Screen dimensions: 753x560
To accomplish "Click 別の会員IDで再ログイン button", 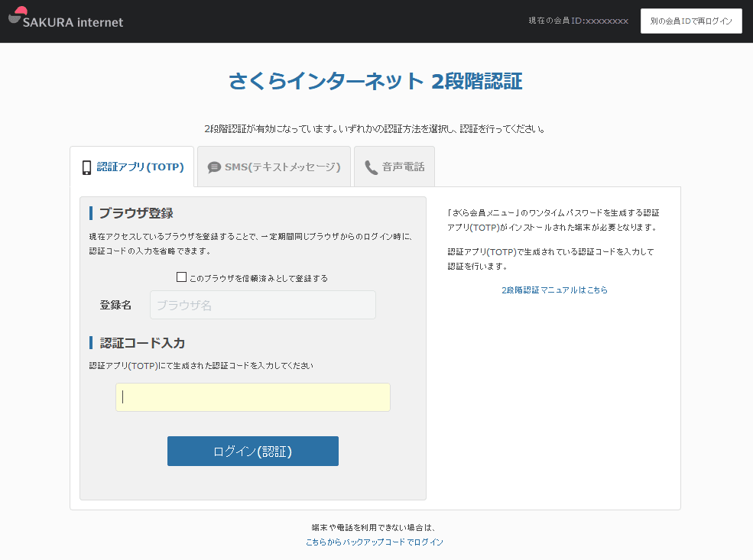I will point(691,21).
